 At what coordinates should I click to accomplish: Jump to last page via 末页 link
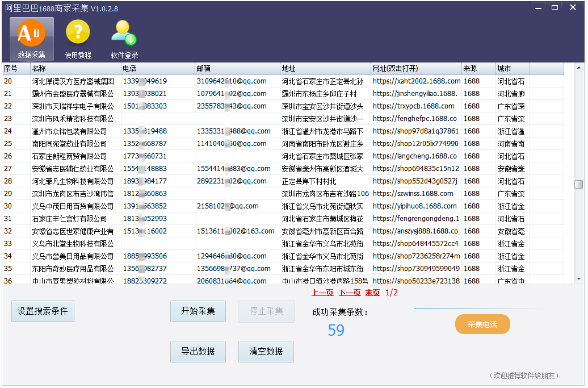pos(373,293)
